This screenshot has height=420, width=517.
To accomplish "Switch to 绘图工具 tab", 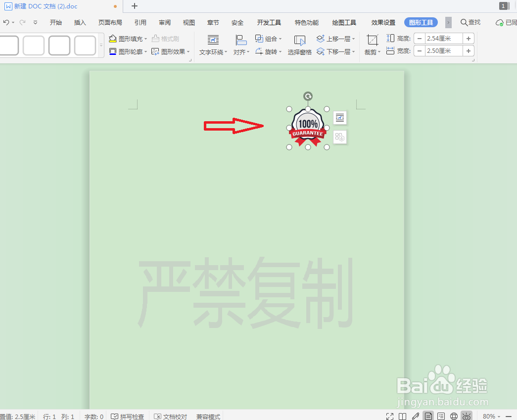I will point(344,22).
